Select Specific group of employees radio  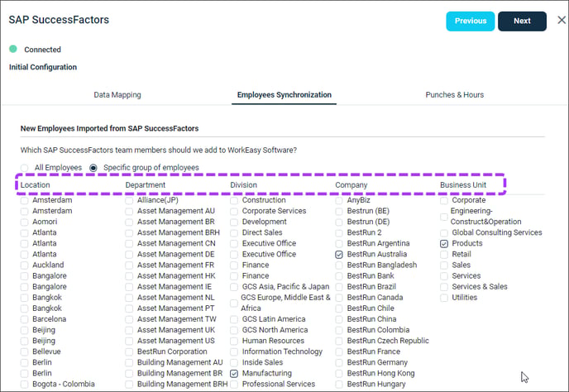pyautogui.click(x=93, y=168)
